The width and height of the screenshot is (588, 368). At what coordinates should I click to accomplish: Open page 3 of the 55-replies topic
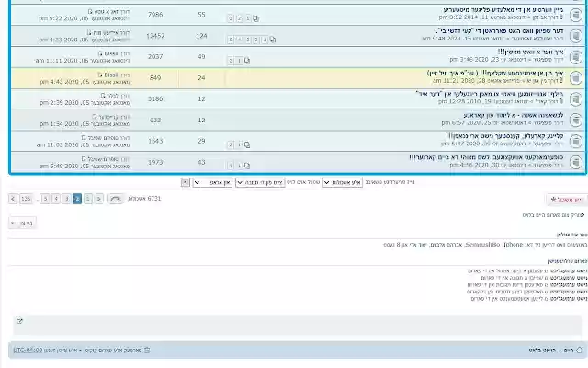tap(231, 18)
